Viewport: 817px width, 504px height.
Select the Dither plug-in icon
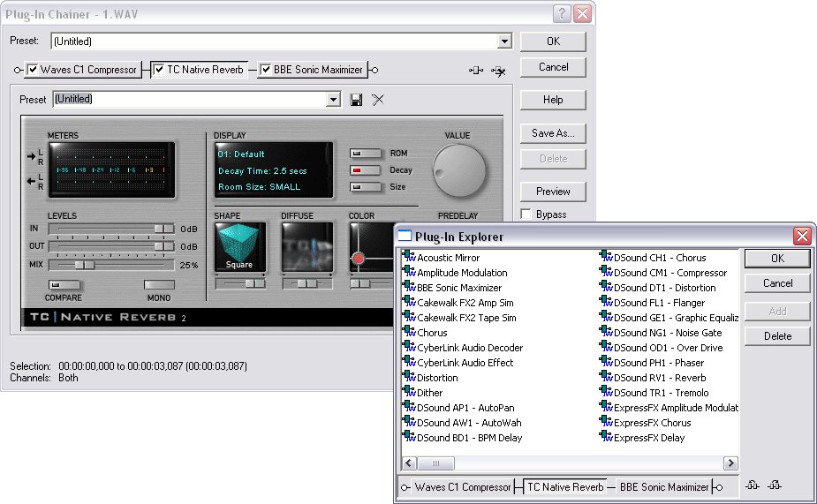pyautogui.click(x=409, y=392)
